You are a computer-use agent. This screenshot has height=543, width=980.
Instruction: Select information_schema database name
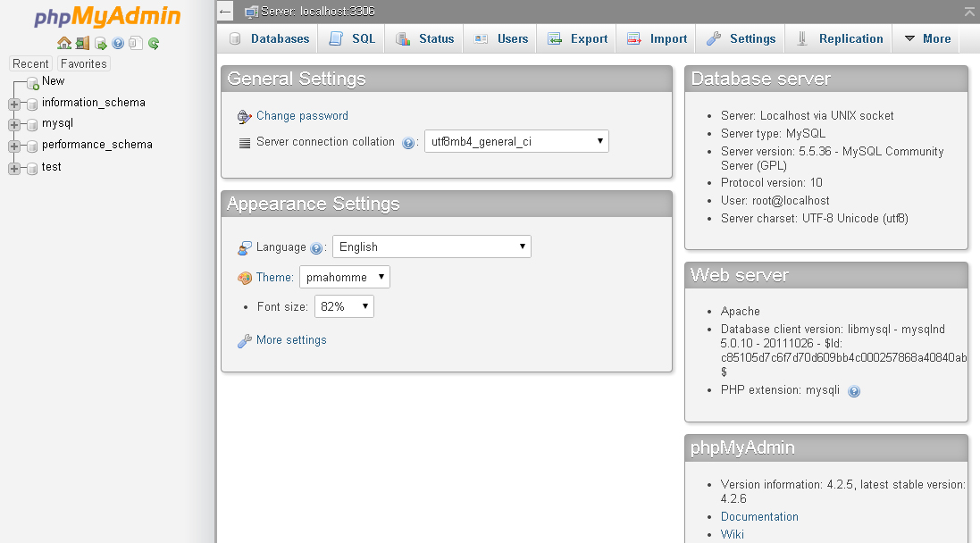[94, 102]
